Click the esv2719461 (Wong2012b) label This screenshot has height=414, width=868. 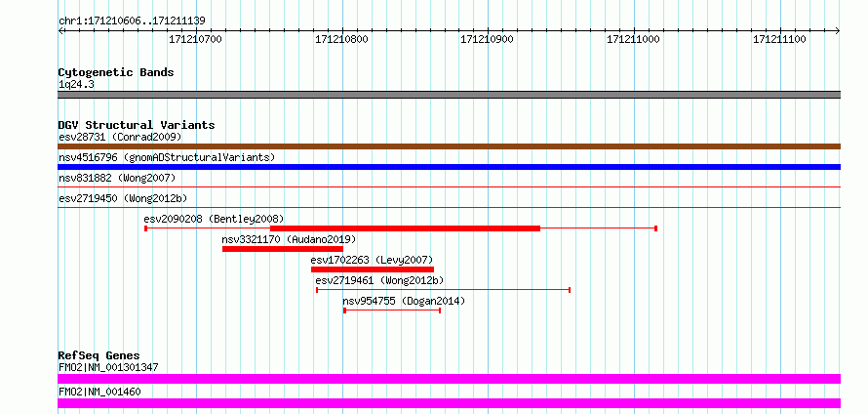(379, 280)
